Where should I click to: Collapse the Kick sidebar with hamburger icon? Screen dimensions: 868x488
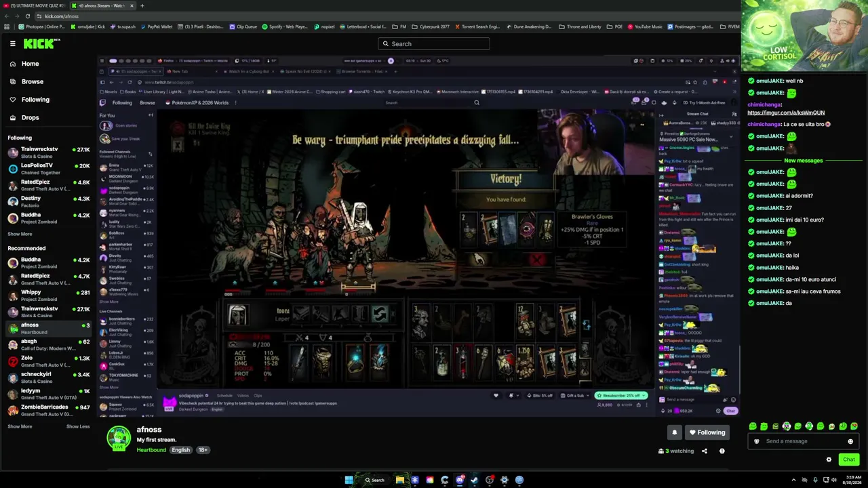pyautogui.click(x=12, y=43)
